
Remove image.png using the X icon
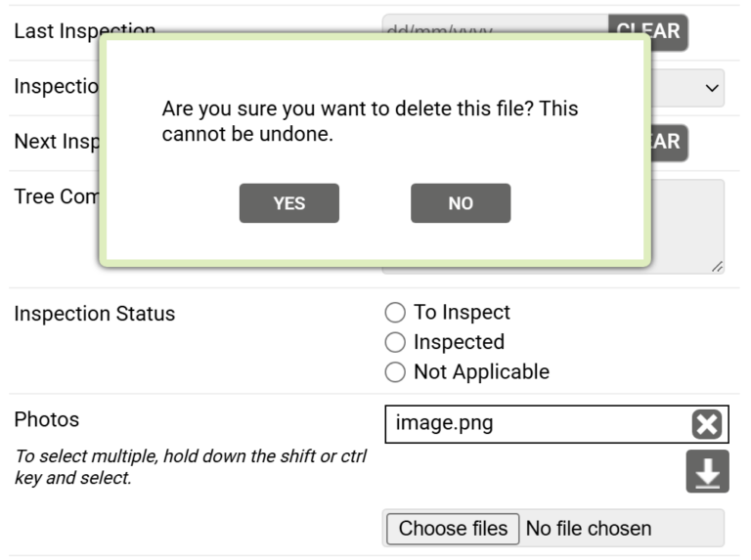coord(706,424)
